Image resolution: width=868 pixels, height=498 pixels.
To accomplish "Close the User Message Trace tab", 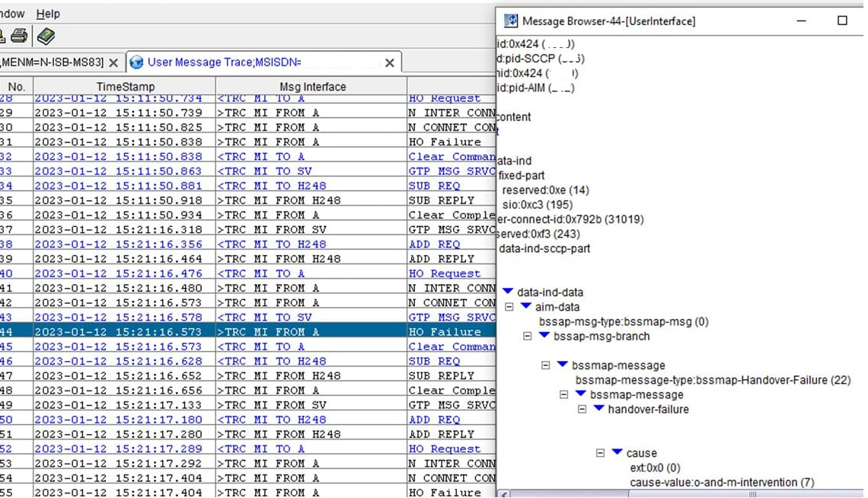I will [x=390, y=63].
